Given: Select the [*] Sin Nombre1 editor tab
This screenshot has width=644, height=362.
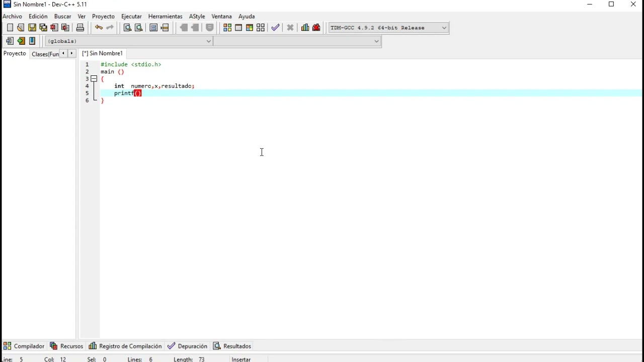Looking at the screenshot, I should click(x=103, y=53).
